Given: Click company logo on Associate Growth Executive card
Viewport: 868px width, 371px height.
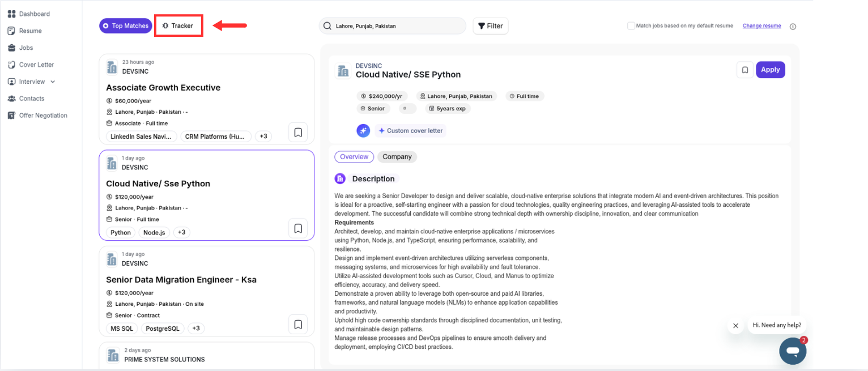Looking at the screenshot, I should 112,67.
